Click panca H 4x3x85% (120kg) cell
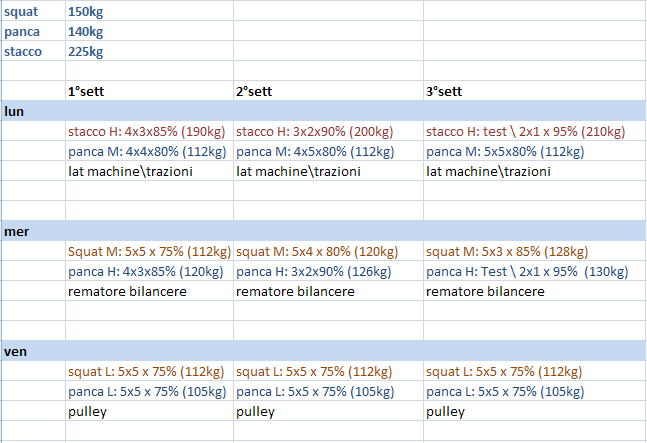Viewport: 647px width, 443px height. pos(145,271)
